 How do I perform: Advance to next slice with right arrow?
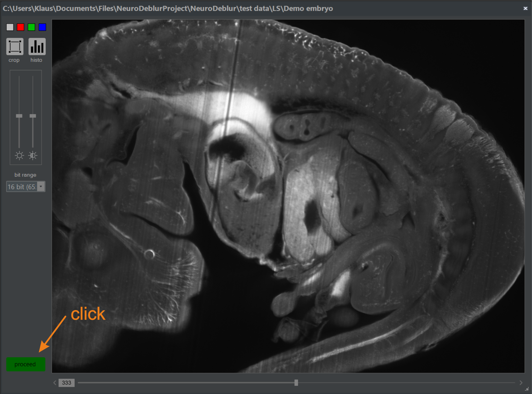pos(521,383)
